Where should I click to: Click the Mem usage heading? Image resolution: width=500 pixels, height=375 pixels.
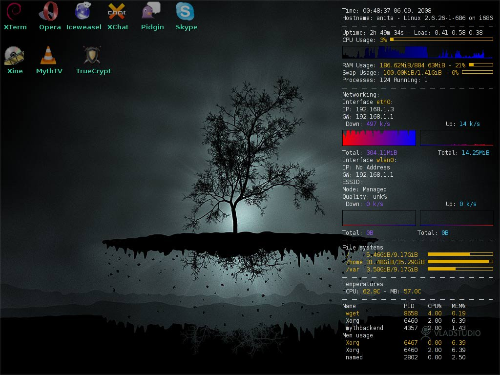(x=358, y=335)
